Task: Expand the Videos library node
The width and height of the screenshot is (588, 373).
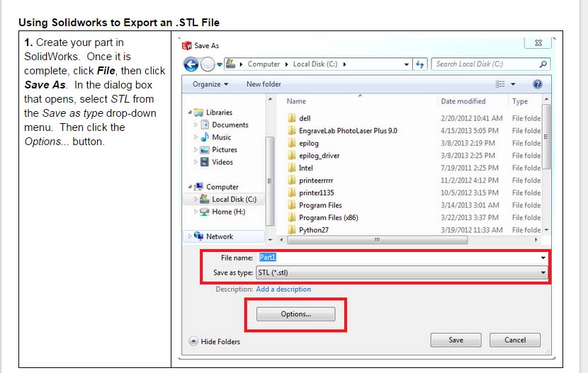Action: [196, 162]
